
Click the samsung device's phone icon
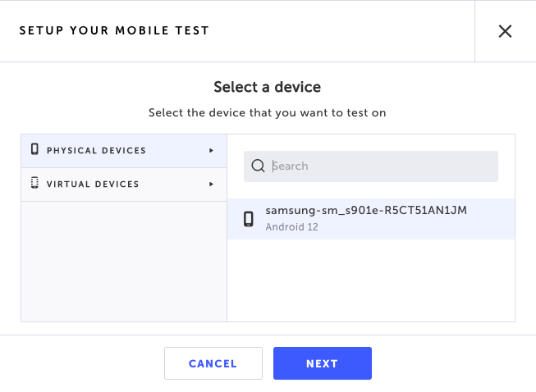[249, 219]
